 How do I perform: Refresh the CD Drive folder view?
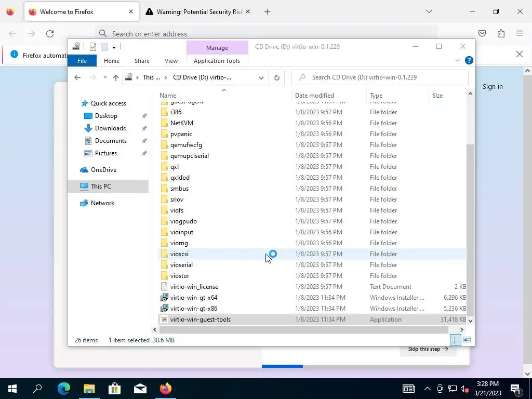pos(277,78)
